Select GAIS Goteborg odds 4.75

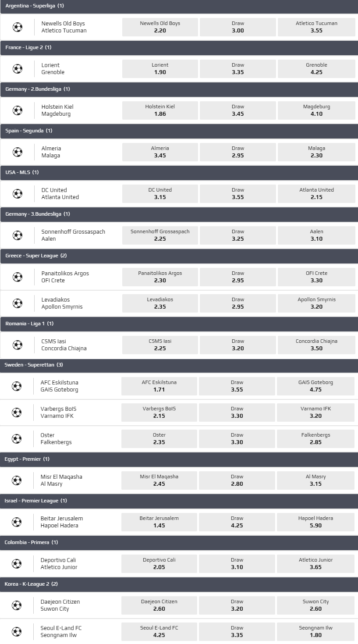[315, 386]
